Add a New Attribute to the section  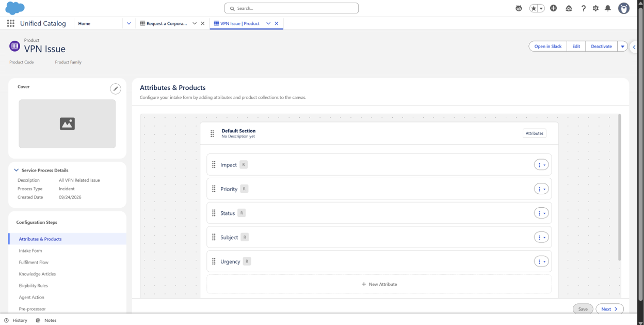pos(379,284)
